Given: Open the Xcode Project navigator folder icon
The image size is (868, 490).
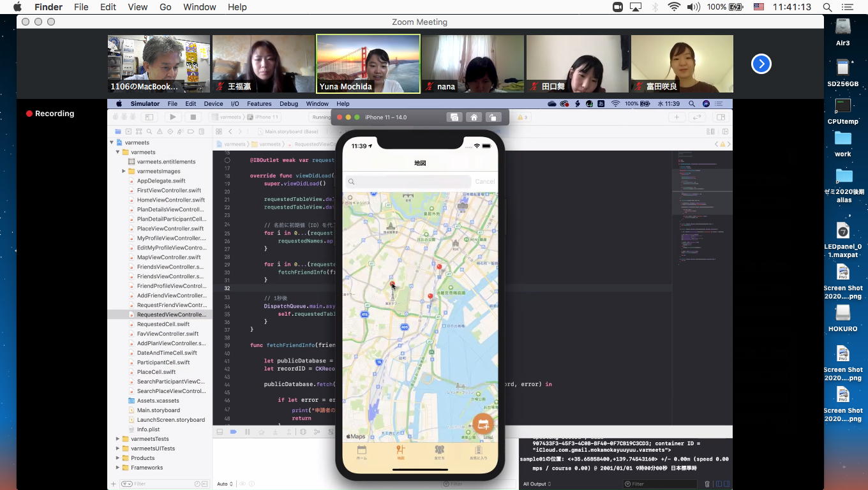Looking at the screenshot, I should pos(117,131).
